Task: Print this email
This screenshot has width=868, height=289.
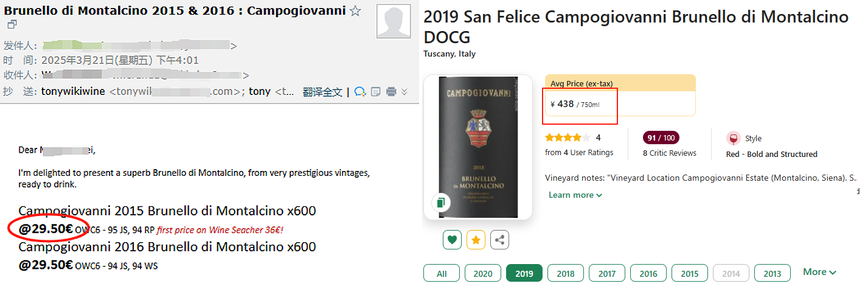Action: click(391, 92)
